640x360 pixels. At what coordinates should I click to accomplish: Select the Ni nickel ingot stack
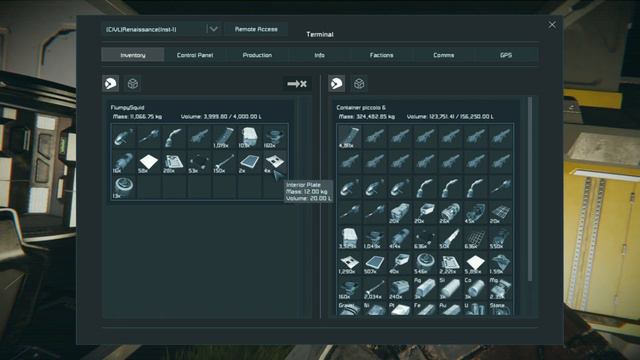point(375,309)
